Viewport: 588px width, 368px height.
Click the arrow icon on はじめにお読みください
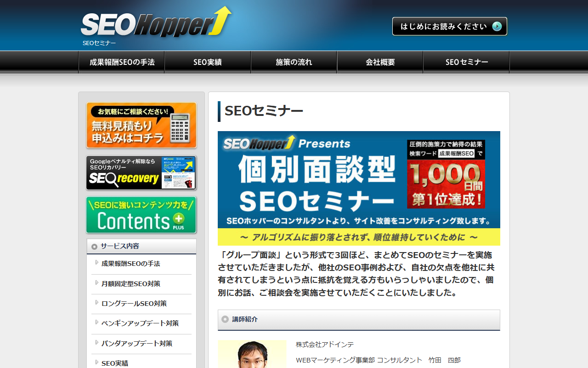coord(497,26)
